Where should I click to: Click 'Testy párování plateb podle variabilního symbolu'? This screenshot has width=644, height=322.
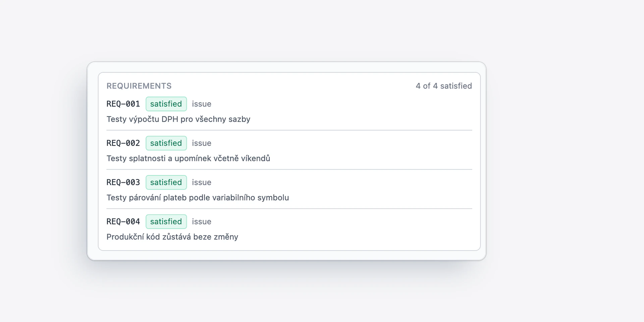(x=198, y=198)
